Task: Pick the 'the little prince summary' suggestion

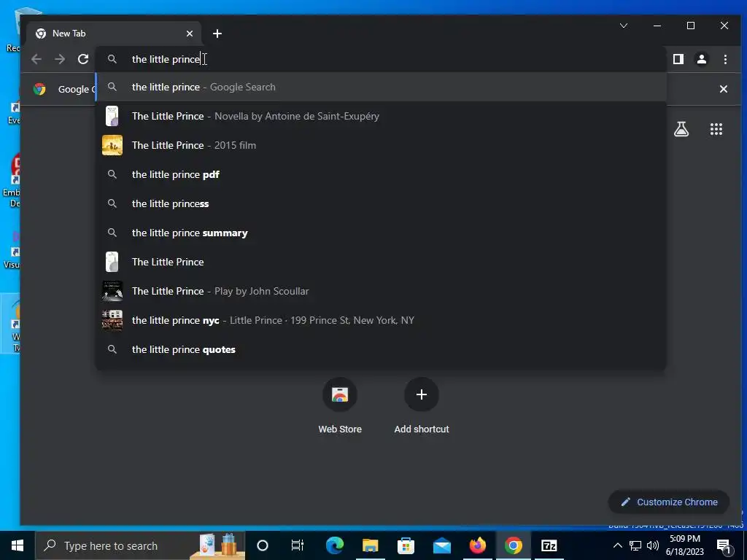Action: tap(381, 233)
